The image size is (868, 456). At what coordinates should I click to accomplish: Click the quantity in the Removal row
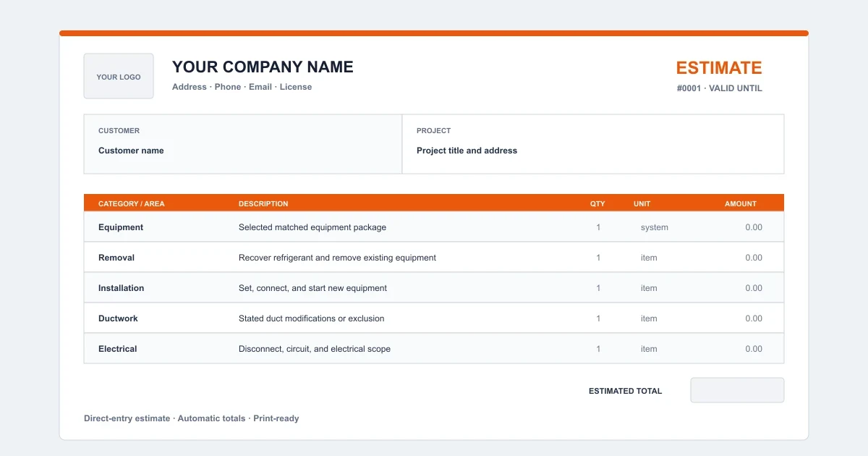598,258
